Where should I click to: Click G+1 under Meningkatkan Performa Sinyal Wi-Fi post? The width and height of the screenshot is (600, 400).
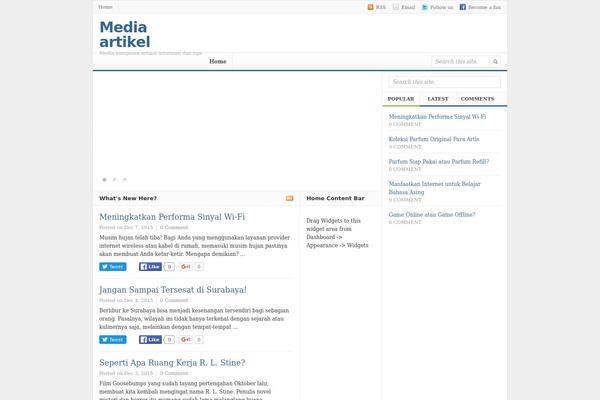(186, 267)
